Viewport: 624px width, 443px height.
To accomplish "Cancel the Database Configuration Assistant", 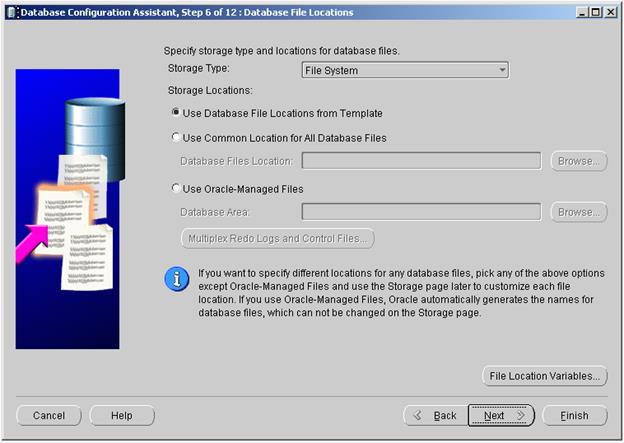I will click(49, 416).
